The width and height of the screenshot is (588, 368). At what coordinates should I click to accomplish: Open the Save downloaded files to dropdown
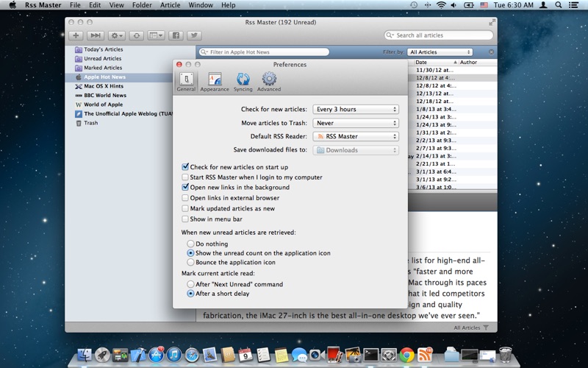tap(356, 150)
